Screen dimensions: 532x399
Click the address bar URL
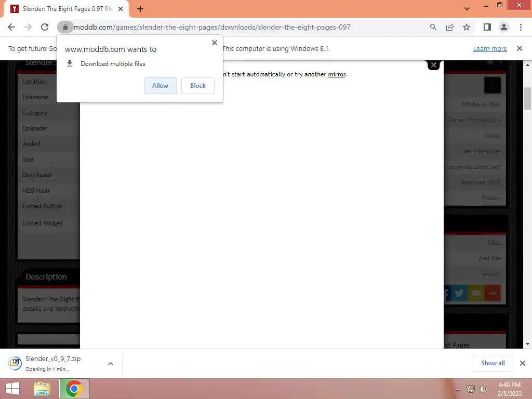(x=212, y=27)
